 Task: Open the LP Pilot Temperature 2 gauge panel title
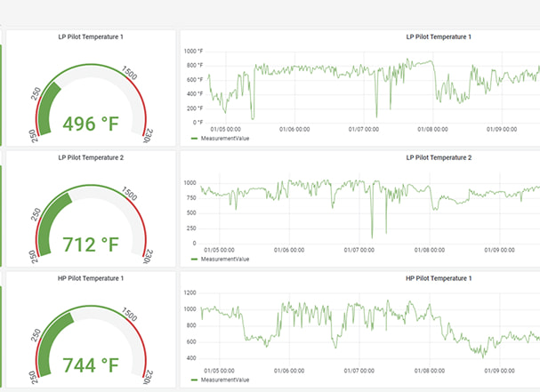pyautogui.click(x=91, y=157)
